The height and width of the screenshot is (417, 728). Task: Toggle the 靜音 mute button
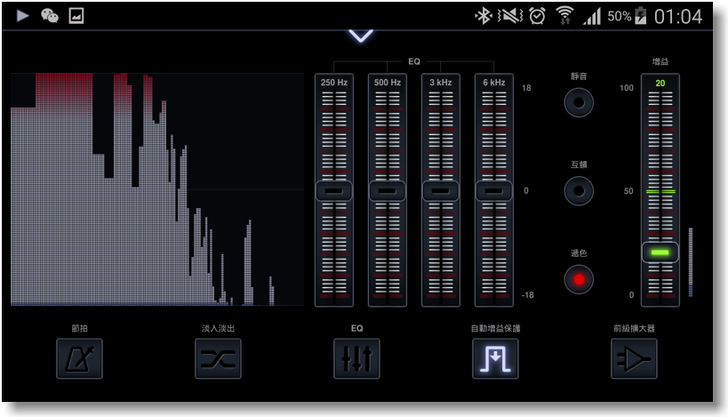578,101
